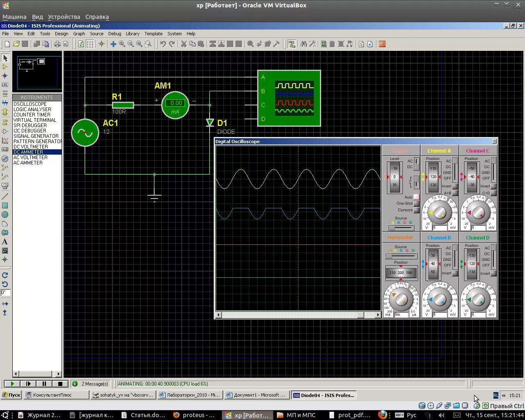
Task: Enable the oscilloscope Cursors button
Action: [416, 210]
